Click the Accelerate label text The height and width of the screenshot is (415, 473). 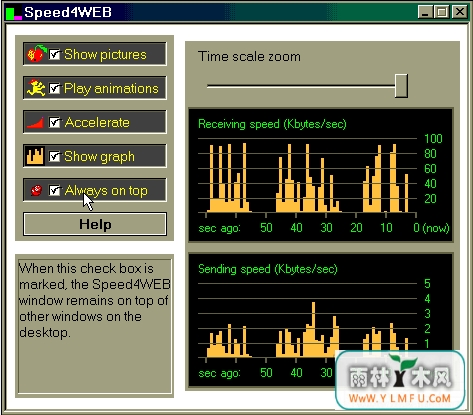pyautogui.click(x=97, y=122)
